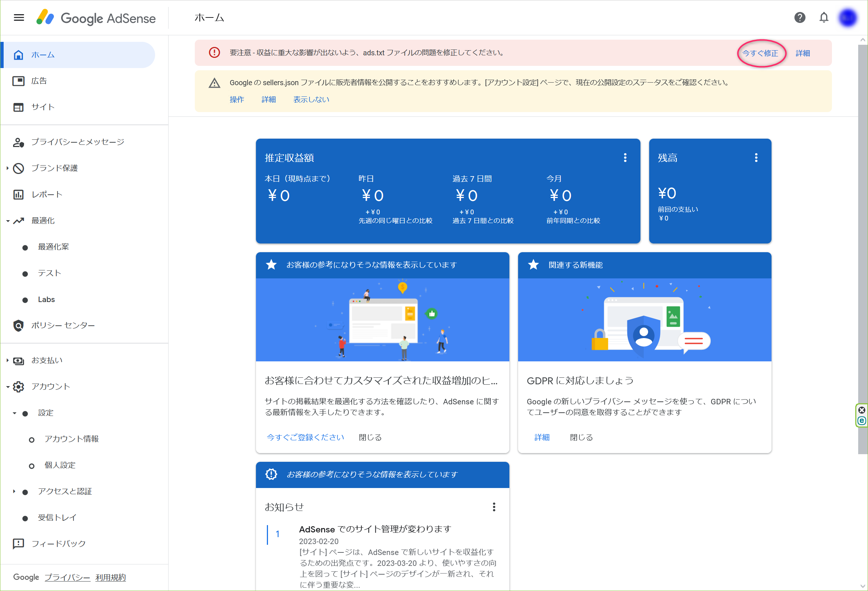
Task: Click 閉じる on the customized tips card
Action: [x=370, y=437]
